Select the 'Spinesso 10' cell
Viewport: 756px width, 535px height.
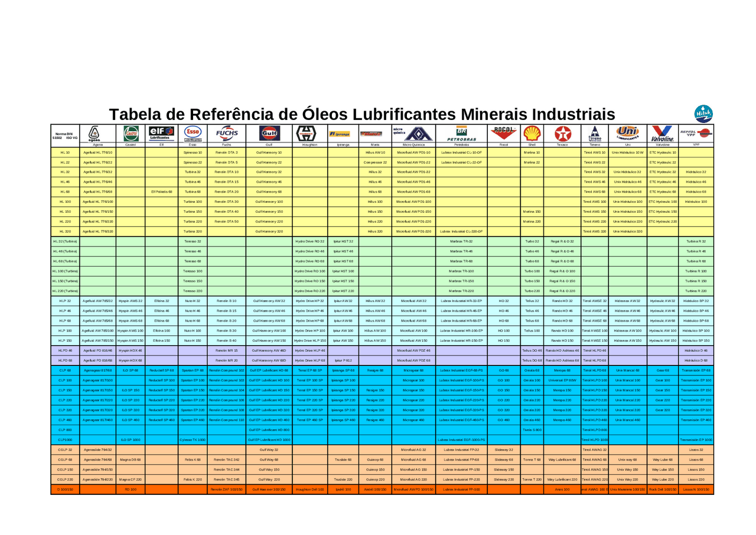192,152
